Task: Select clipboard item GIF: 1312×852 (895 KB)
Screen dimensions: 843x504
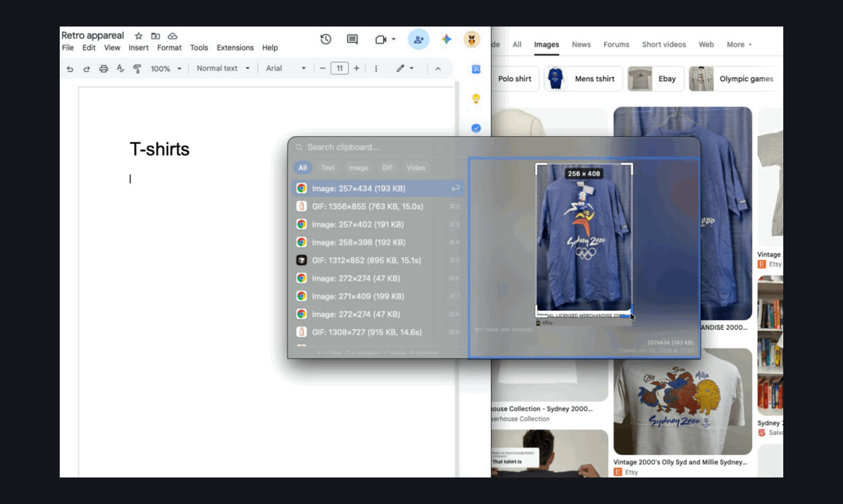Action: (x=378, y=261)
